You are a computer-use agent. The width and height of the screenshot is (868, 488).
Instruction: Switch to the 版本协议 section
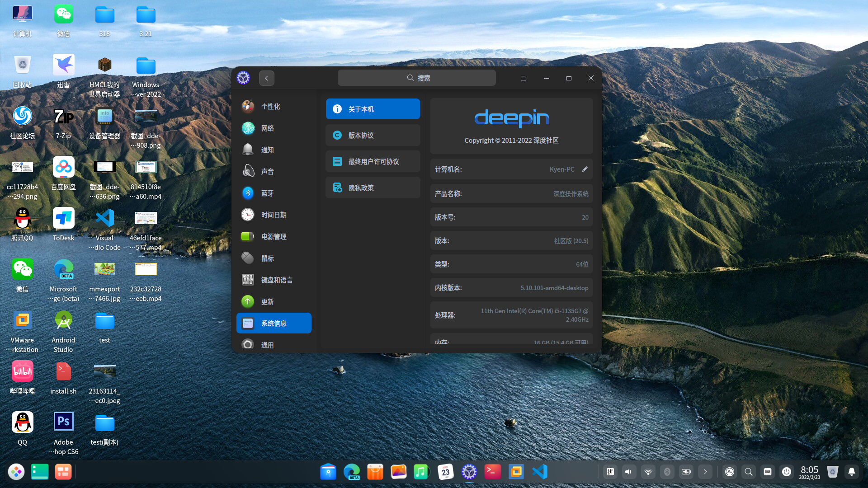tap(373, 135)
